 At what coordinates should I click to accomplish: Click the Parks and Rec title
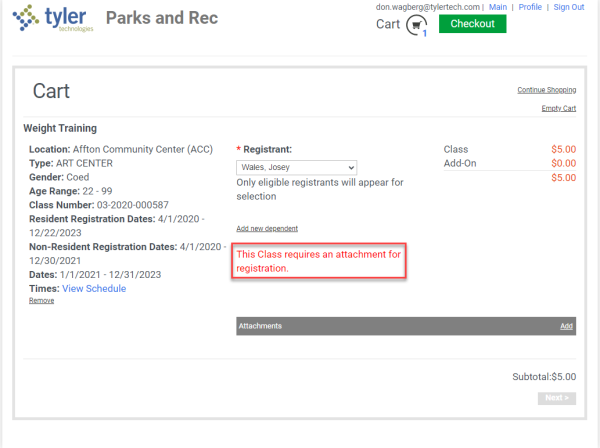pos(161,18)
